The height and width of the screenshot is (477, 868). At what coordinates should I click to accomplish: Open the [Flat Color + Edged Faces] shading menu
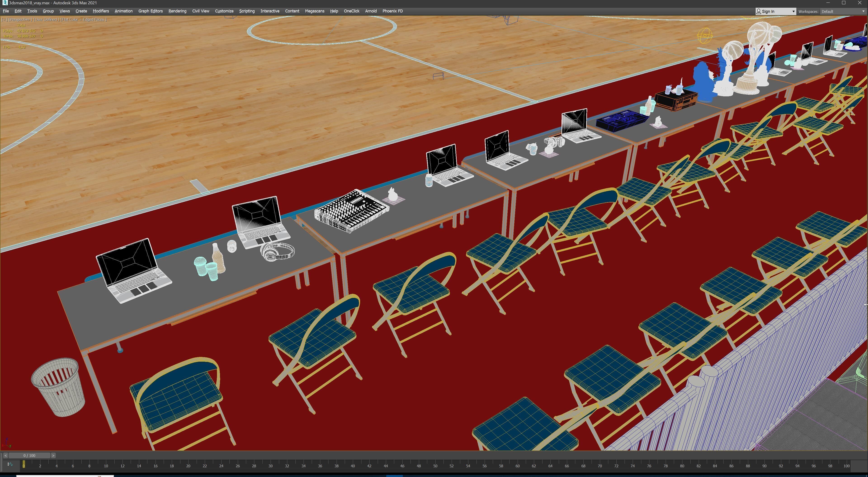pos(83,19)
